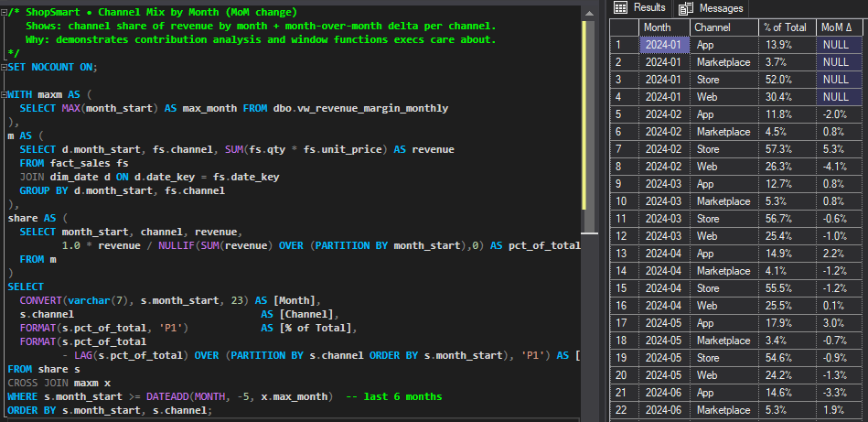868x422 pixels.
Task: Collapse the SET NOCOUNT ON region
Action: pos(4,67)
